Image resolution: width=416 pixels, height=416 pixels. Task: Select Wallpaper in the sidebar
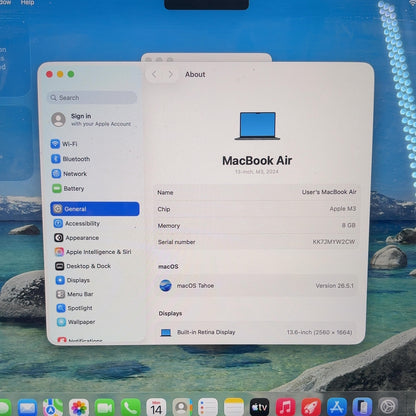[76, 322]
